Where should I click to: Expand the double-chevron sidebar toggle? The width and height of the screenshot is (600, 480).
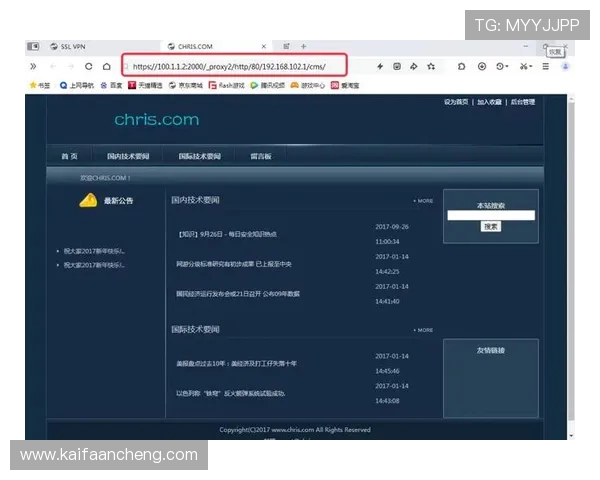click(33, 67)
